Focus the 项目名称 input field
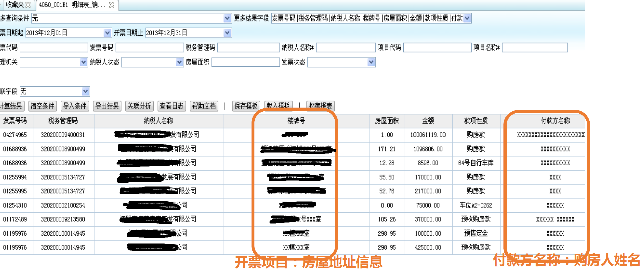This screenshot has width=644, height=277. 535,48
